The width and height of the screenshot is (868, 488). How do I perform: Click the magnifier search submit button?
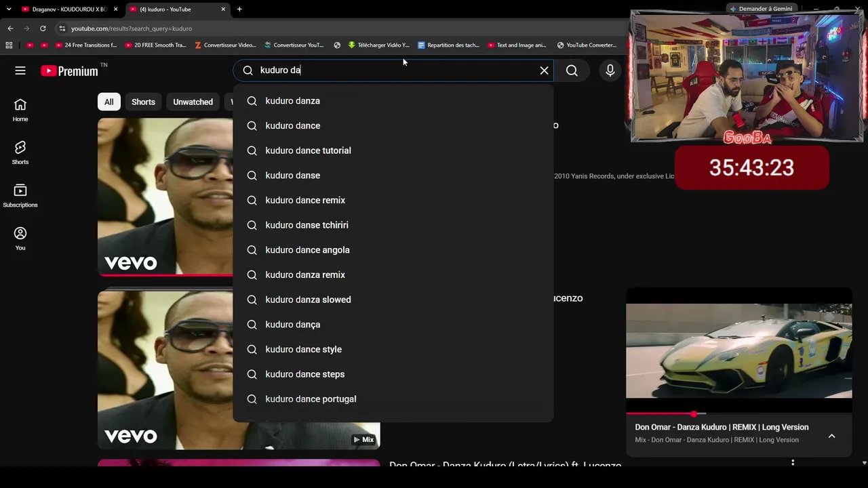point(572,70)
